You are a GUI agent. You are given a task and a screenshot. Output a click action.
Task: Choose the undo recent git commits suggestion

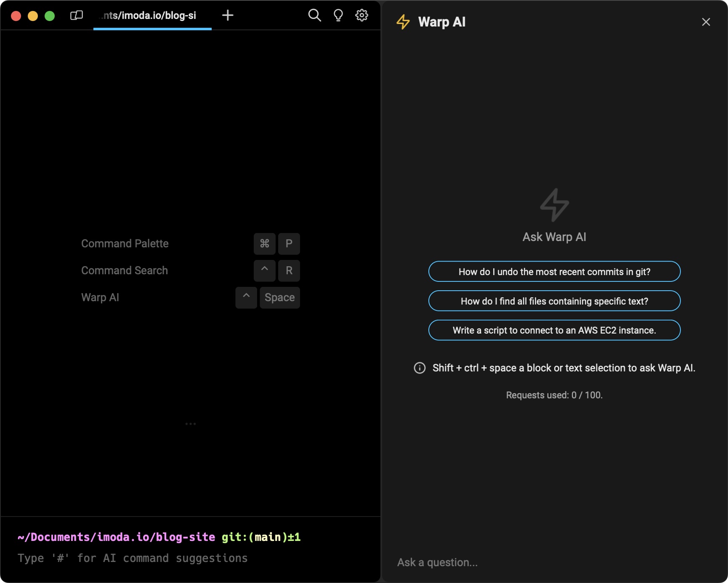click(554, 272)
